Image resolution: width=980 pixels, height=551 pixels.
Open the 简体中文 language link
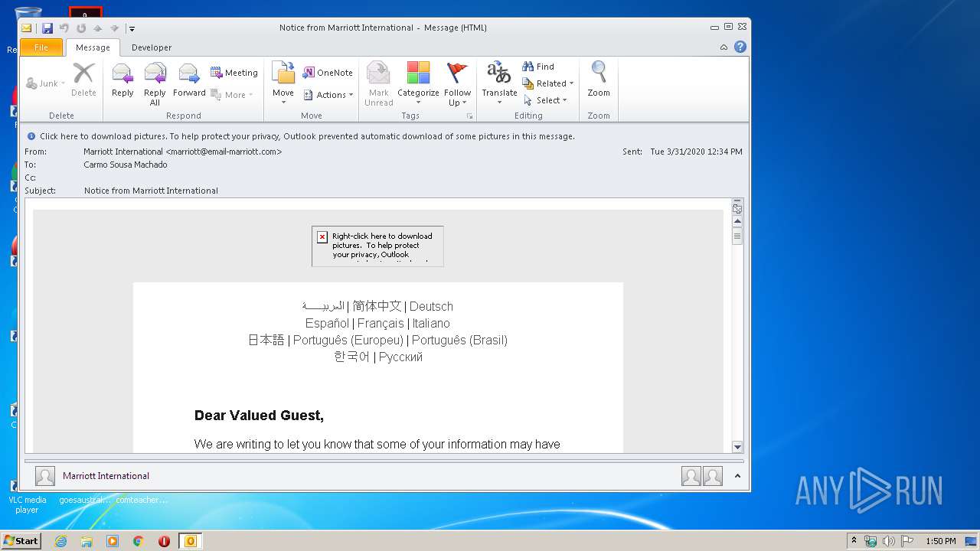(377, 306)
